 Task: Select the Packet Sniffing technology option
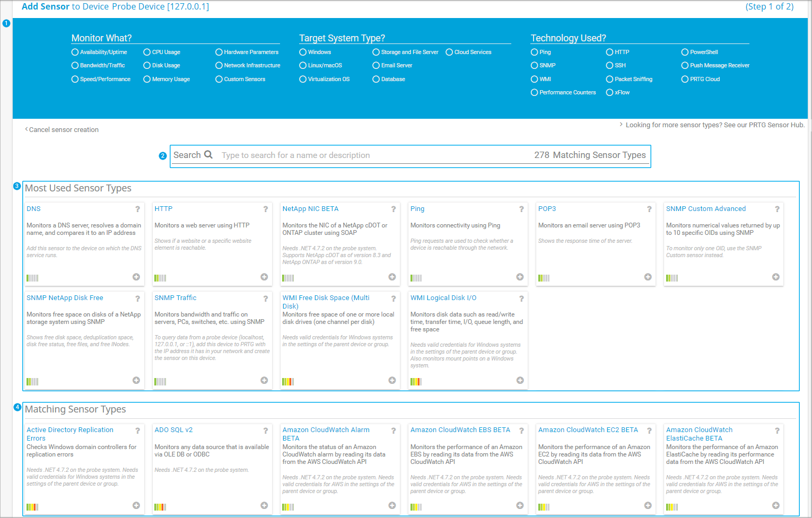pyautogui.click(x=609, y=79)
